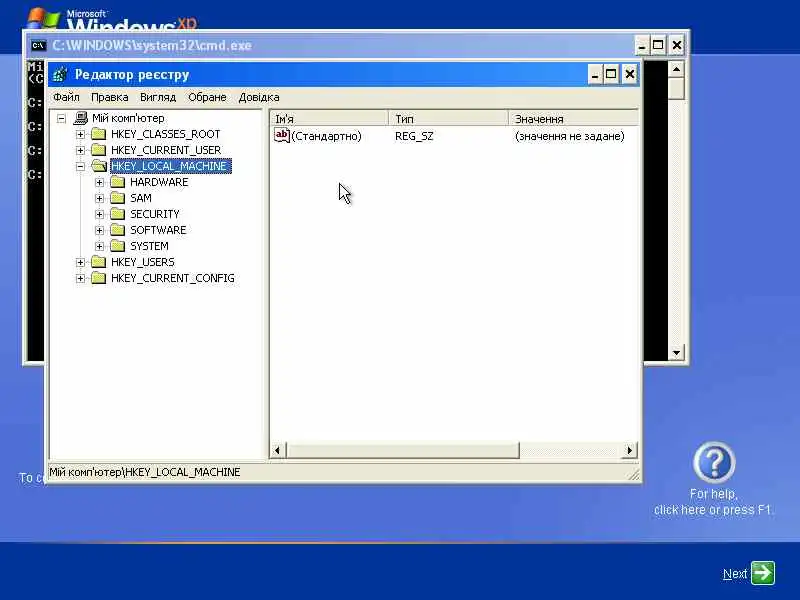Click the cmd window scroll-down arrow
Screen dimensions: 800x600
(x=677, y=353)
